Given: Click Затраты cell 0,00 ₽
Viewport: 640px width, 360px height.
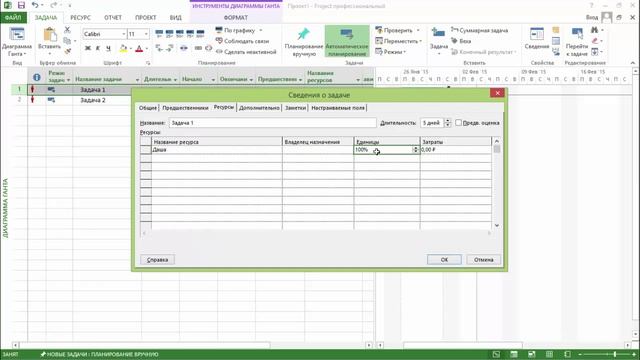Looking at the screenshot, I should (456, 150).
